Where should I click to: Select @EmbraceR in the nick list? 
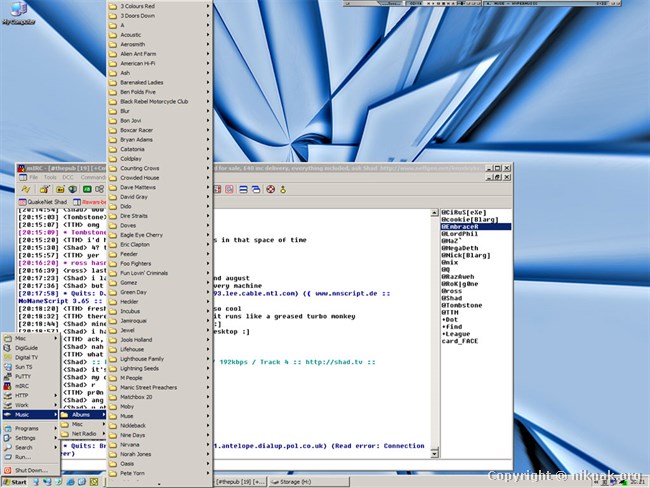(x=476, y=227)
